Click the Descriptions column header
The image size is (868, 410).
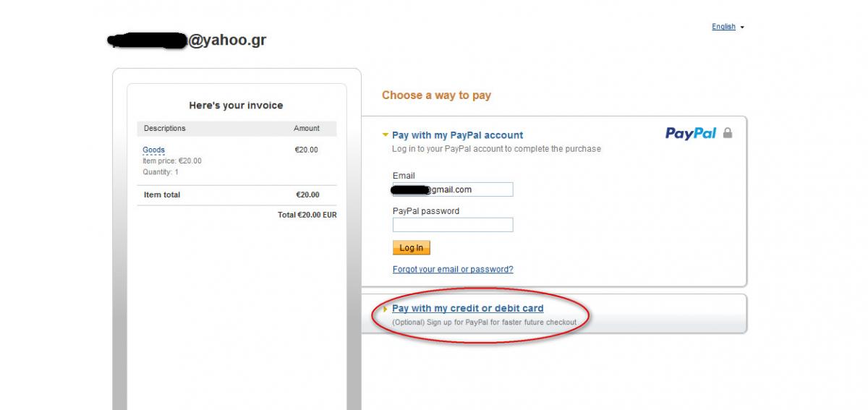tap(164, 128)
